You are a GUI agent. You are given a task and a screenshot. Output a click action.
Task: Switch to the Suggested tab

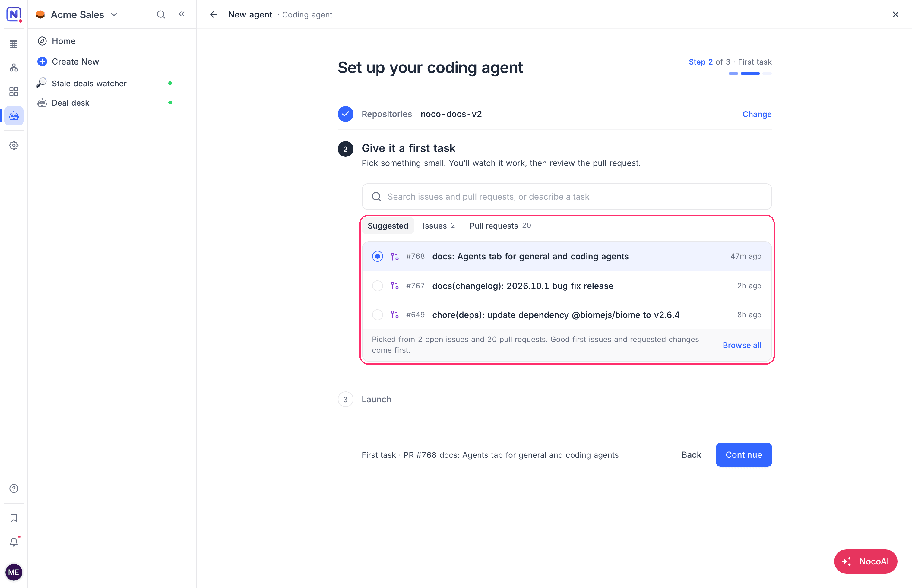pos(388,226)
